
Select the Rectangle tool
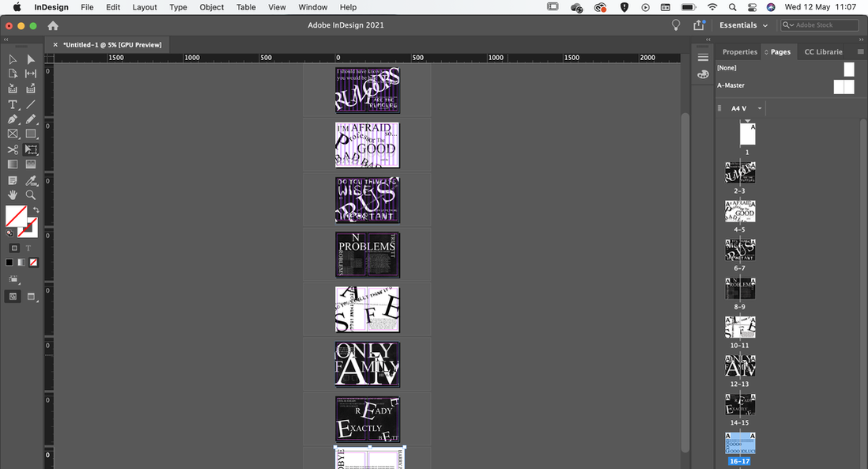pos(31,134)
